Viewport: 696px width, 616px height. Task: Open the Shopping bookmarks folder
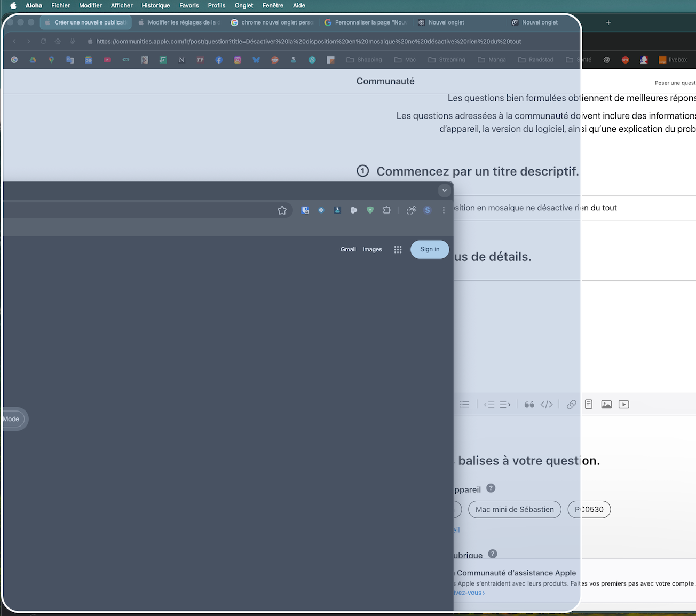point(364,60)
